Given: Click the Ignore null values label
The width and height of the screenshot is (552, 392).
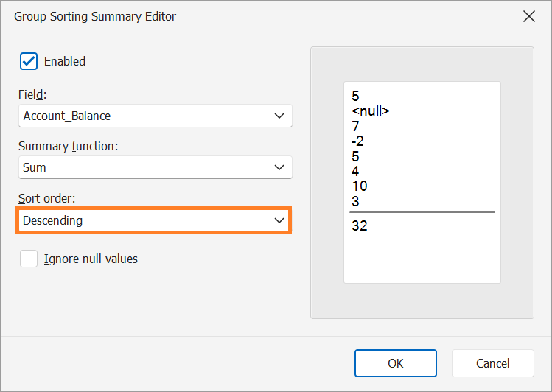Looking at the screenshot, I should 91,259.
